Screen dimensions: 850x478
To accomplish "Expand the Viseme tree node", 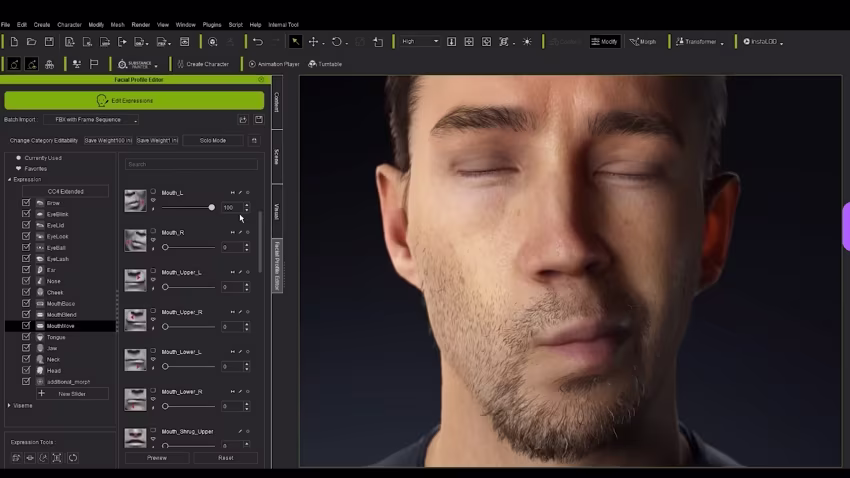I will (9, 405).
